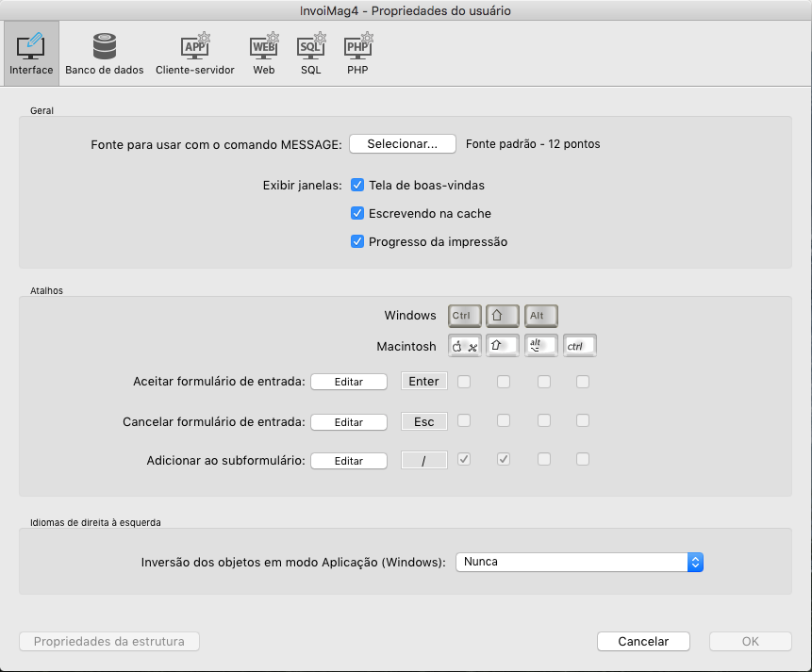
Task: Click the Windows Alt key icon
Action: pyautogui.click(x=541, y=316)
